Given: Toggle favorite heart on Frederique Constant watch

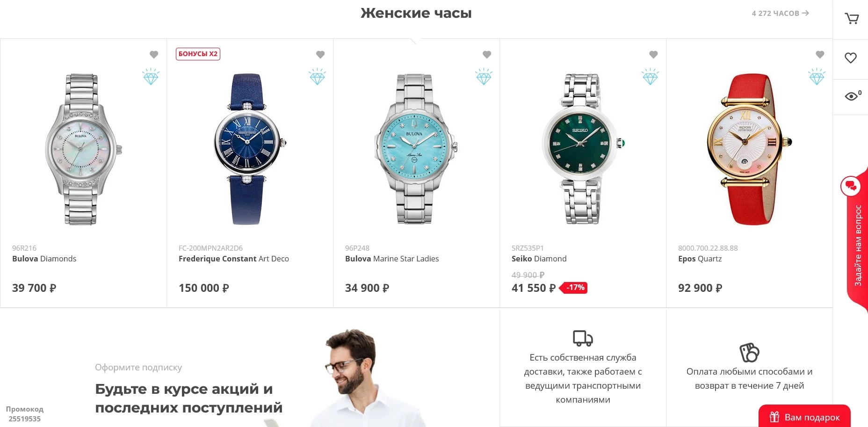Looking at the screenshot, I should pyautogui.click(x=320, y=55).
